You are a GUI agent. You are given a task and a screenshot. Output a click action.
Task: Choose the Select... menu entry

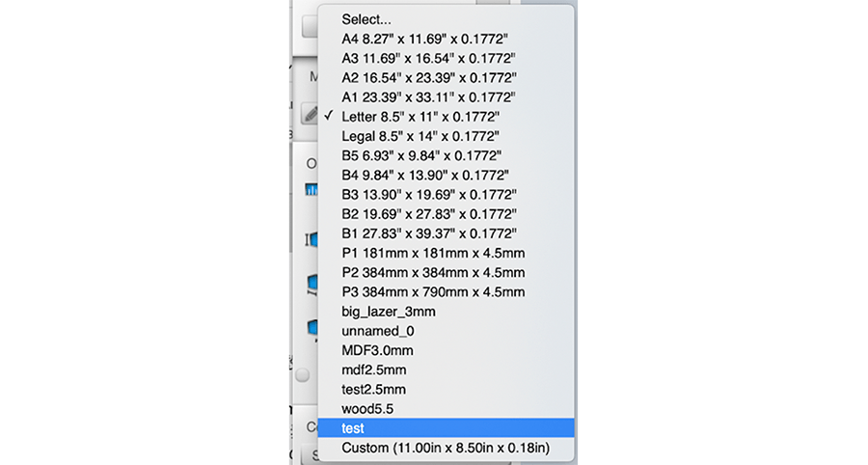[446, 19]
